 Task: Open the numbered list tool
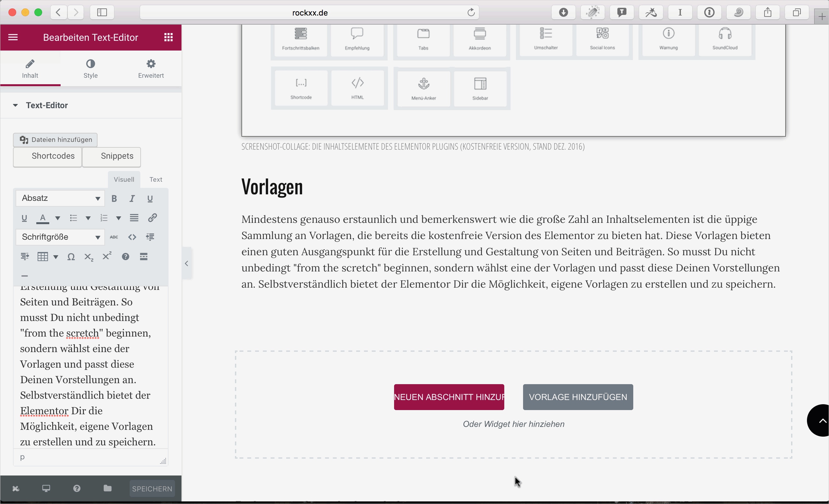pyautogui.click(x=104, y=218)
